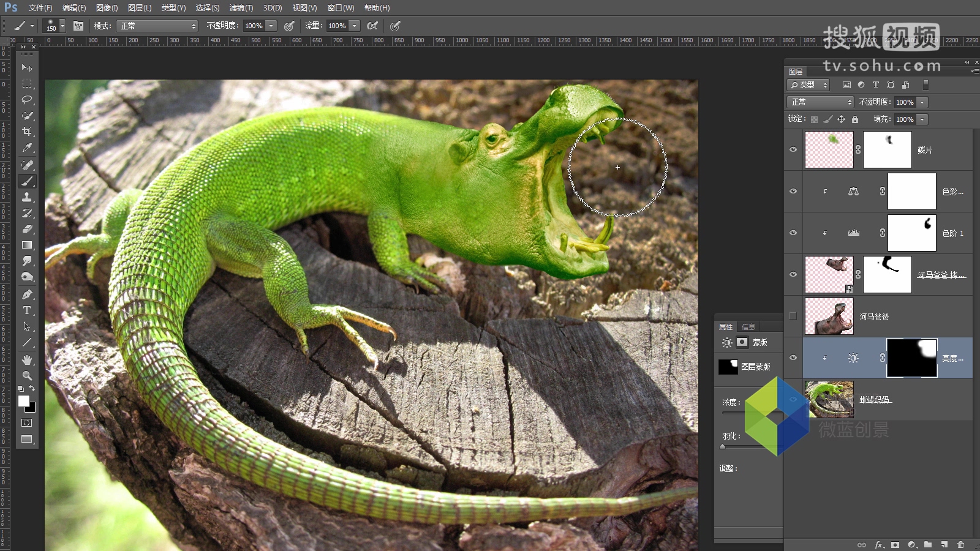Choose the Clone Stamp tool
This screenshot has height=551, width=980.
(27, 197)
